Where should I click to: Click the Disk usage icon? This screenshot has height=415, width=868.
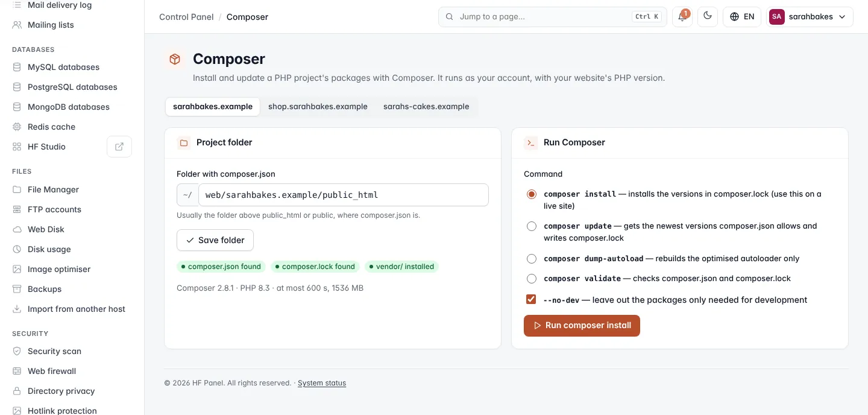[x=17, y=249]
